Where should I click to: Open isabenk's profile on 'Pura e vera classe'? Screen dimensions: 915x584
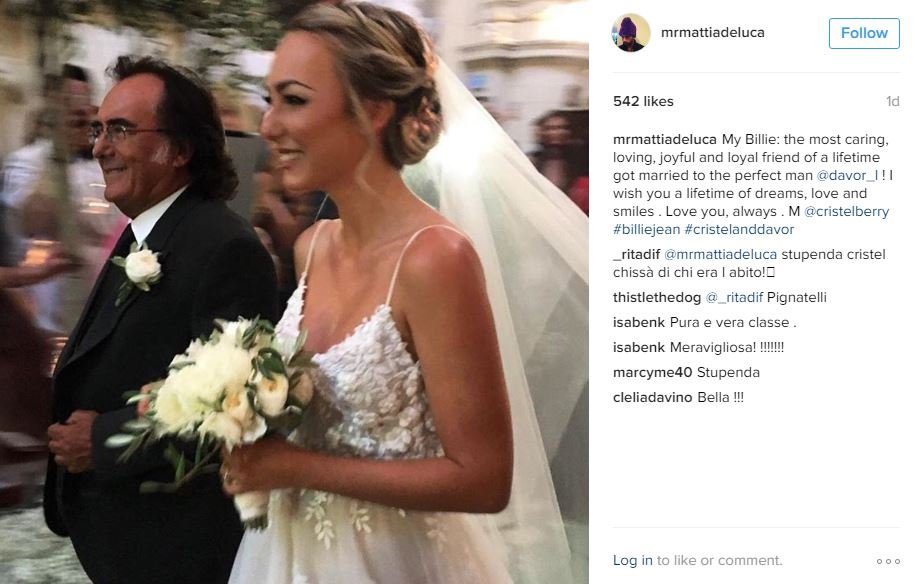[639, 323]
